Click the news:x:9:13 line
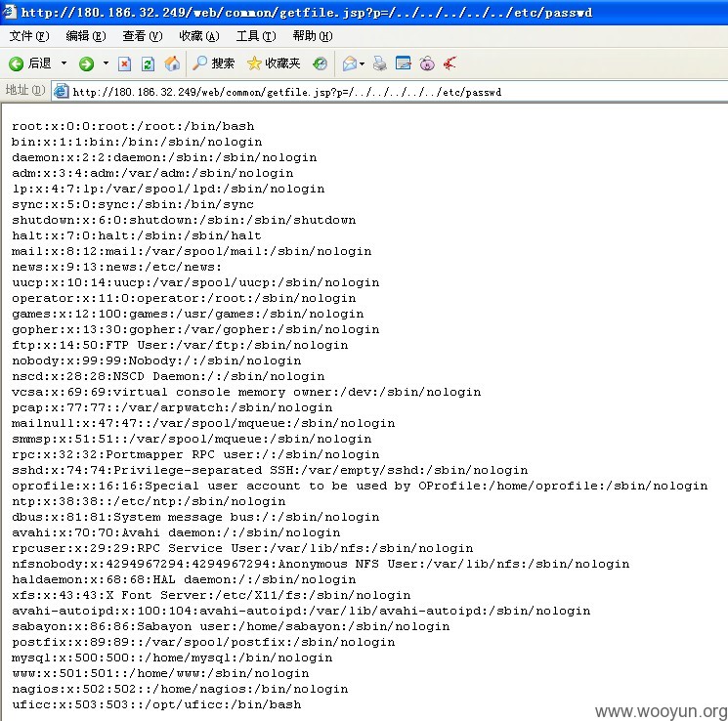This screenshot has height=721, width=728. pos(117,267)
